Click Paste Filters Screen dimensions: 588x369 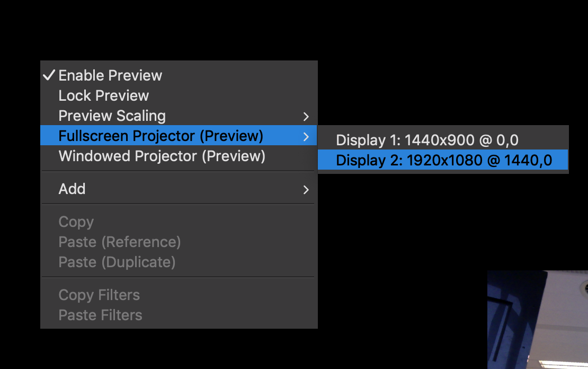coord(100,315)
